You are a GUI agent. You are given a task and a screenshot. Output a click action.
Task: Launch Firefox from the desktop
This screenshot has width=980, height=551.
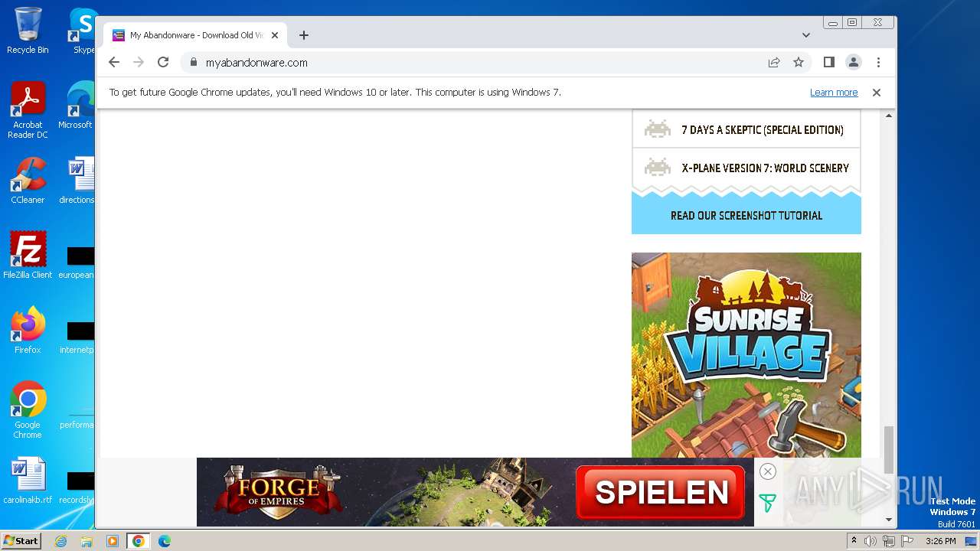pos(28,330)
